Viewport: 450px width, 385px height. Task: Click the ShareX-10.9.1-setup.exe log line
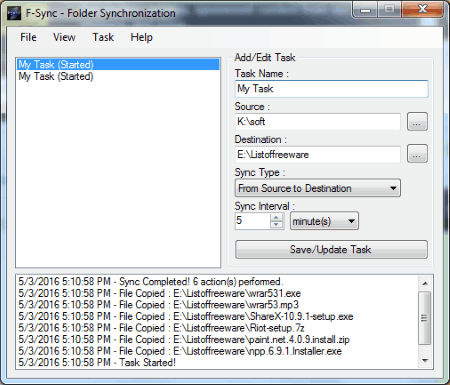[186, 316]
